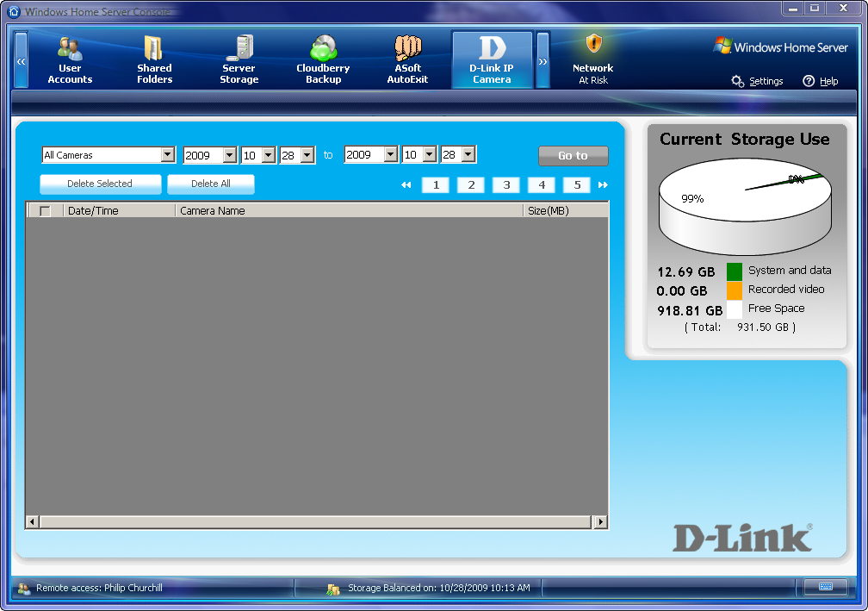Click the storage use pie chart
The height and width of the screenshot is (611, 868).
(745, 206)
